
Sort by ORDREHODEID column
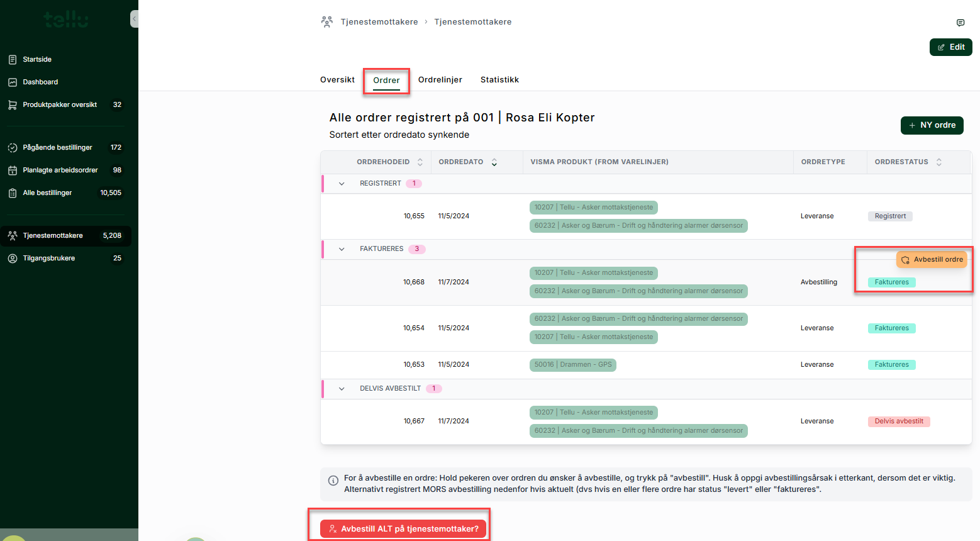(x=420, y=162)
